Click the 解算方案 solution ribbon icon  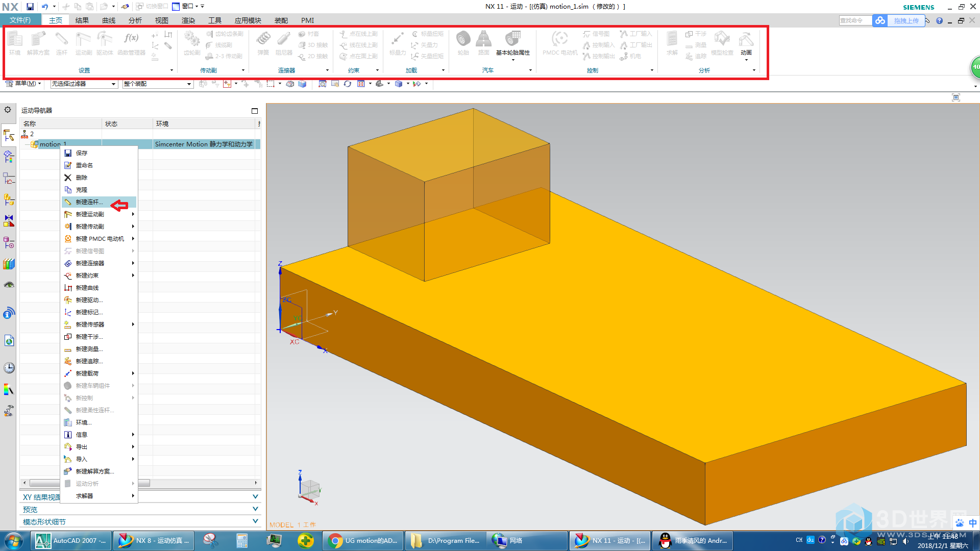click(x=38, y=43)
